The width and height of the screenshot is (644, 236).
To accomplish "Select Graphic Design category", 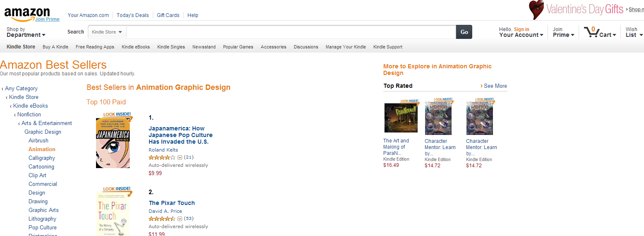I will coord(43,132).
